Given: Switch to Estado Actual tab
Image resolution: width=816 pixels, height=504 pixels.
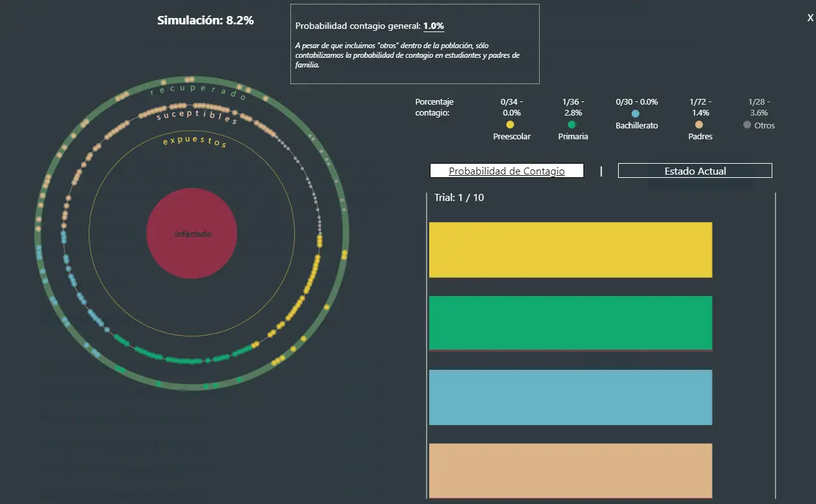Looking at the screenshot, I should pos(695,171).
